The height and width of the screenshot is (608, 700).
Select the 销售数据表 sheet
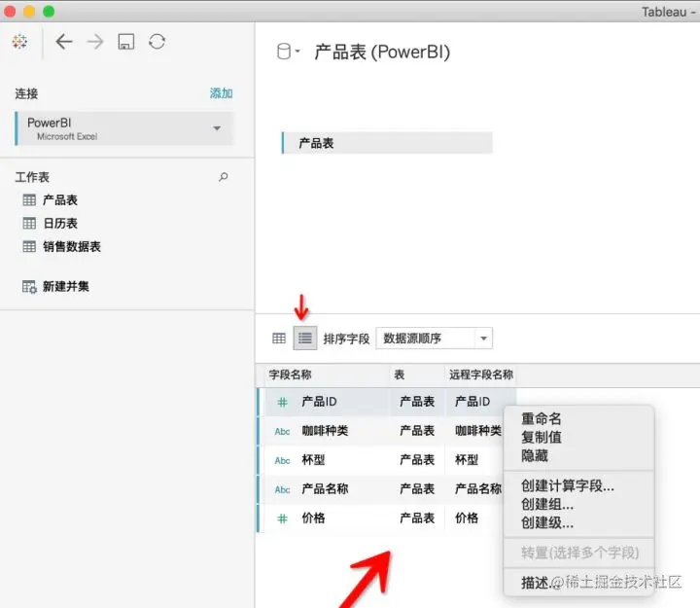point(72,246)
